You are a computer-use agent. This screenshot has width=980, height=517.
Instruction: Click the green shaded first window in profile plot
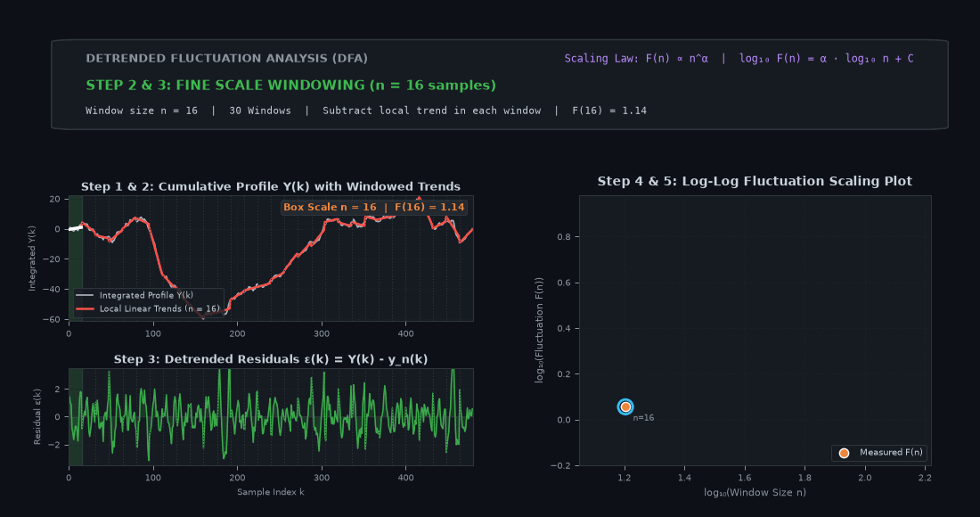coord(76,258)
